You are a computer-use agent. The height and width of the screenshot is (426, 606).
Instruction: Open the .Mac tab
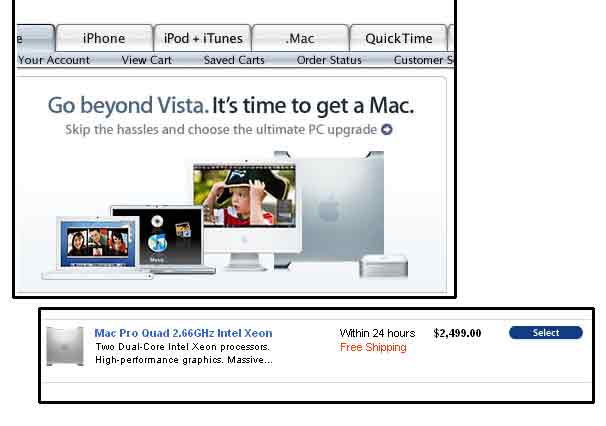[300, 38]
